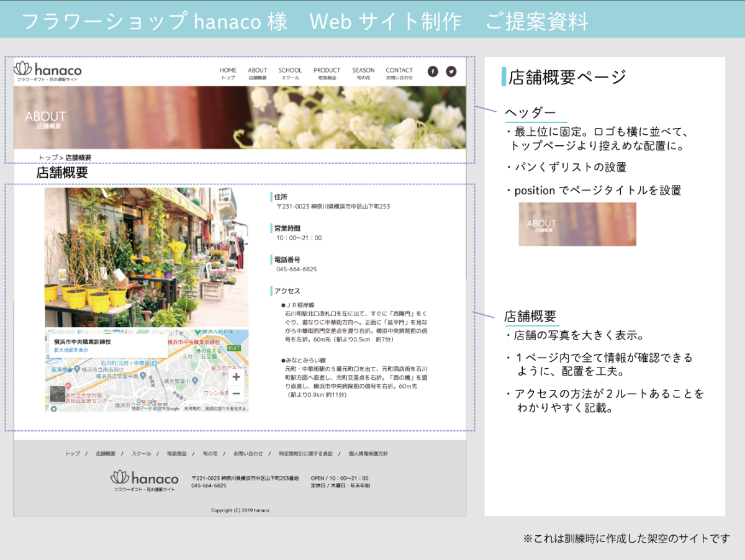Open the CONTACT お問い合わせ nav item
The height and width of the screenshot is (560, 745).
coord(399,73)
